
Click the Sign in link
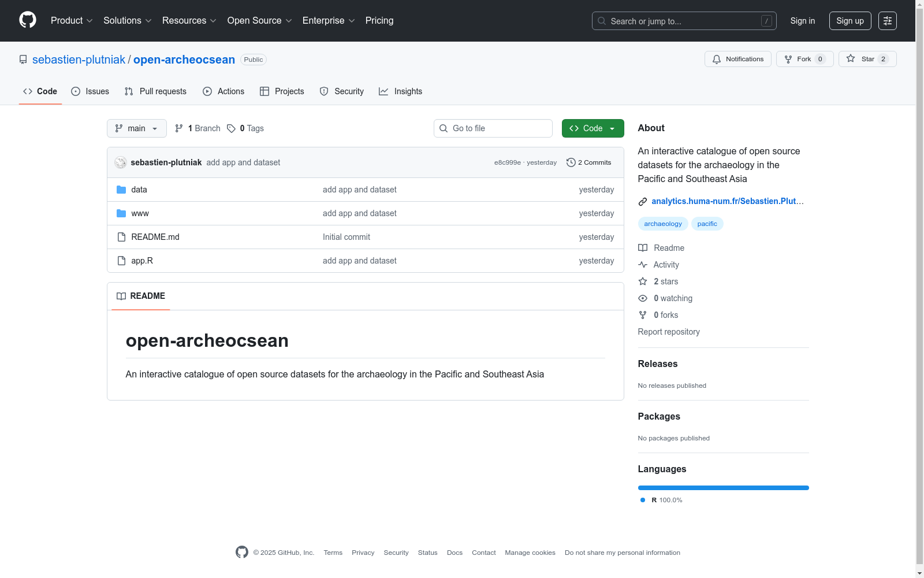(803, 21)
